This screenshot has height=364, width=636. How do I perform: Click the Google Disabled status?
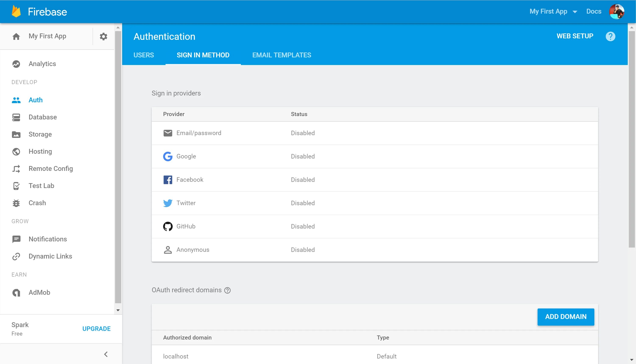click(x=303, y=156)
